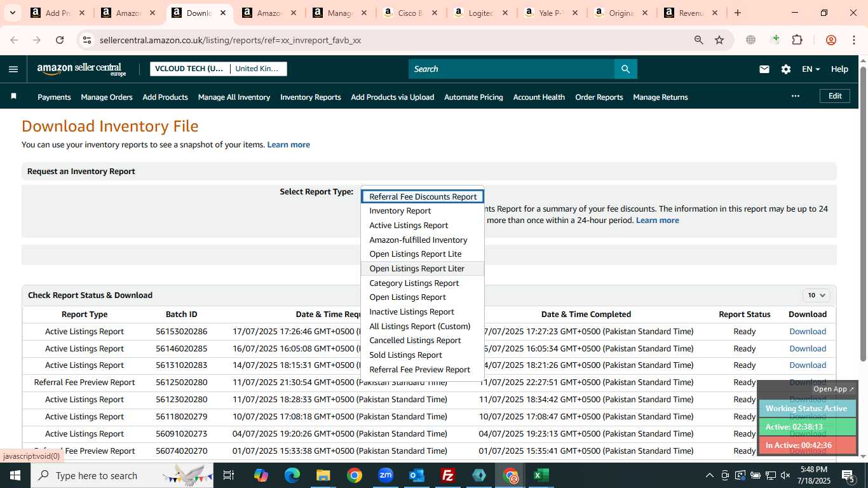Open FileZilla from the taskbar
The image size is (868, 488).
(448, 475)
